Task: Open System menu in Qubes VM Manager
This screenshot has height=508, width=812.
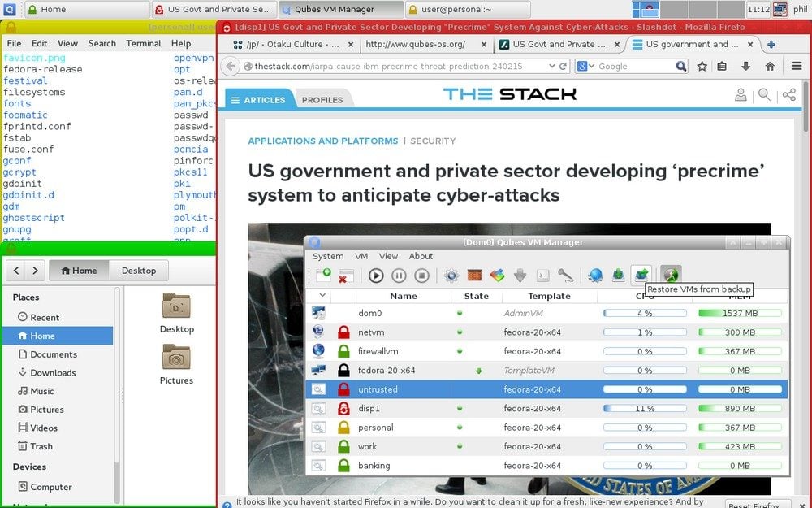Action: click(x=328, y=256)
